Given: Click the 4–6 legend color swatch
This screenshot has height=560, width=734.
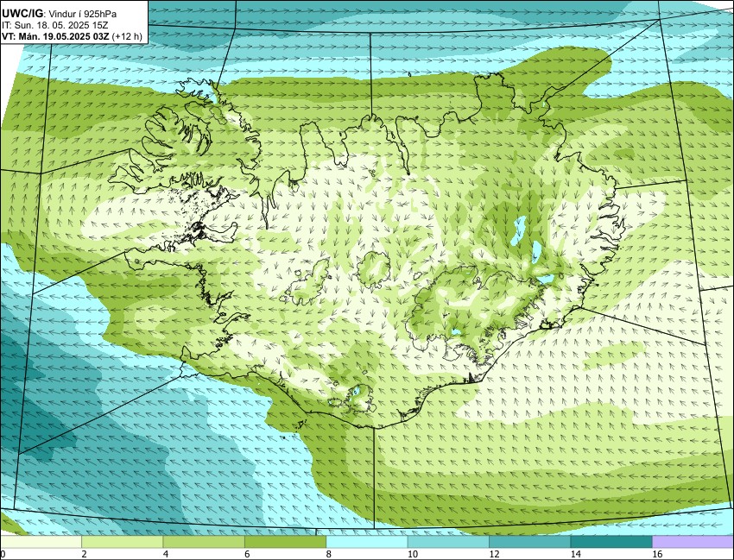Looking at the screenshot, I should pyautogui.click(x=204, y=542).
